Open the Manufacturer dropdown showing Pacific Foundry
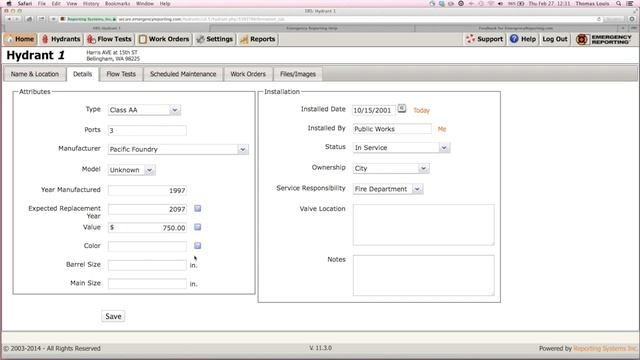 (x=178, y=149)
